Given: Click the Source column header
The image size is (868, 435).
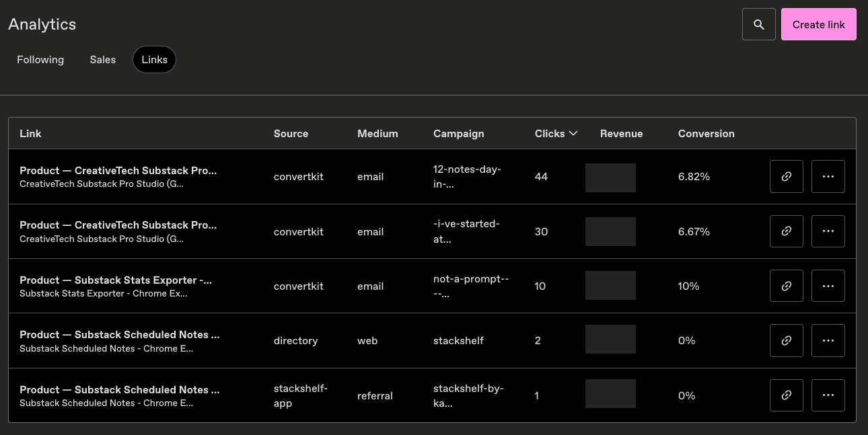Looking at the screenshot, I should tap(291, 133).
